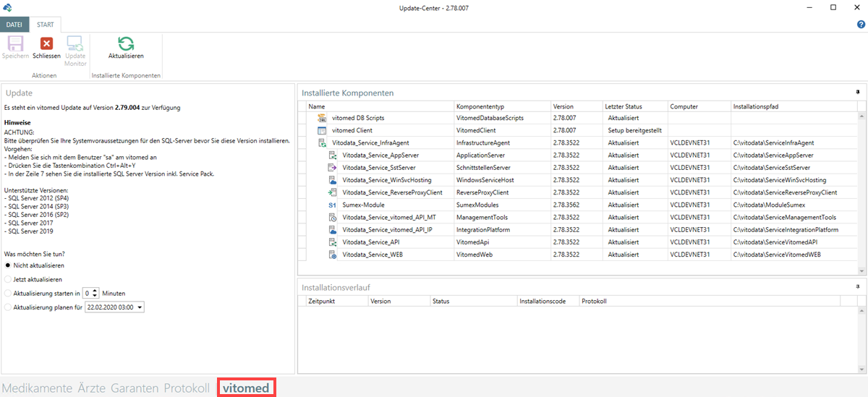Increase minutes with the stepper up arrow
This screenshot has width=868, height=397.
[x=95, y=291]
